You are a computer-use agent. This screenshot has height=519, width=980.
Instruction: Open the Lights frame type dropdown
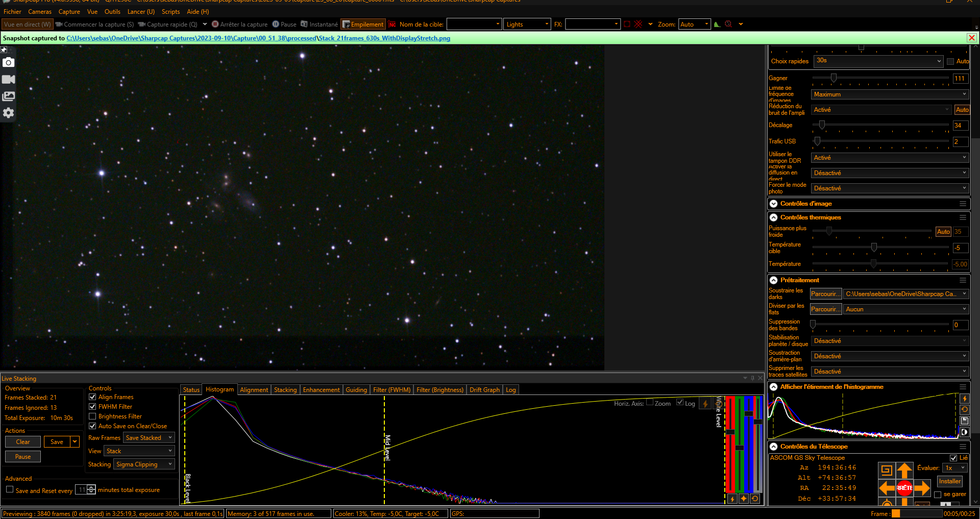point(527,24)
